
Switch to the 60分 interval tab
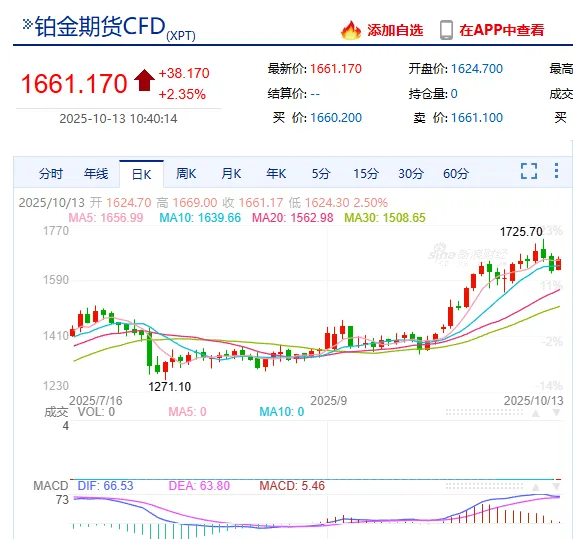point(456,174)
